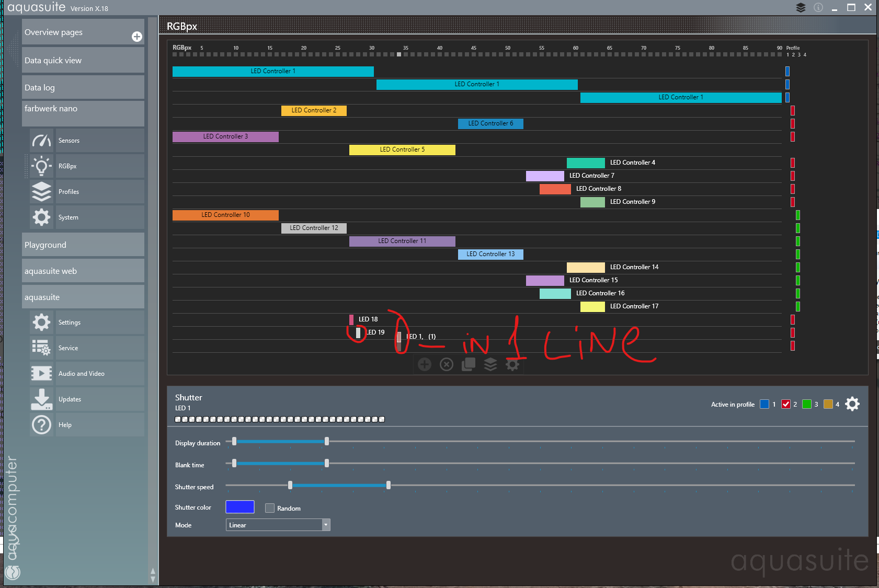Open aquasuite Settings gear icon
The image size is (879, 588).
(x=42, y=322)
